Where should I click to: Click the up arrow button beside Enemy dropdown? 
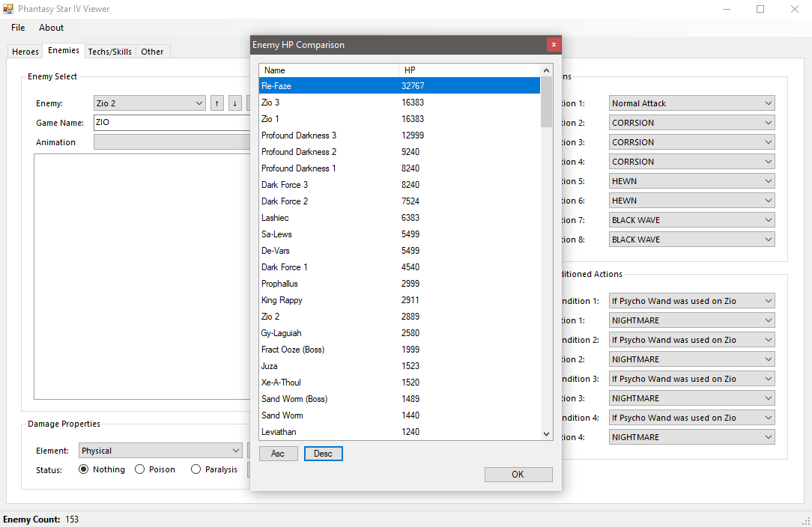(217, 103)
